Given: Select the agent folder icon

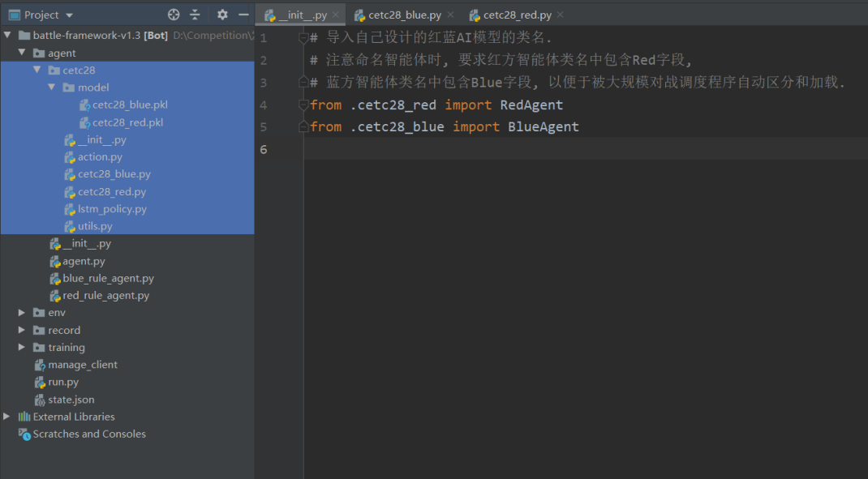Looking at the screenshot, I should [39, 53].
